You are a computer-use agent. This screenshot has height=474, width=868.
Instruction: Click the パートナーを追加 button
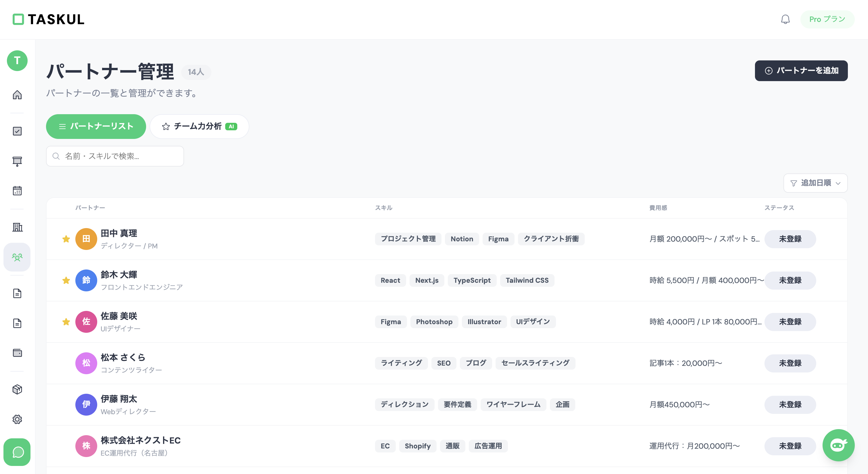801,70
